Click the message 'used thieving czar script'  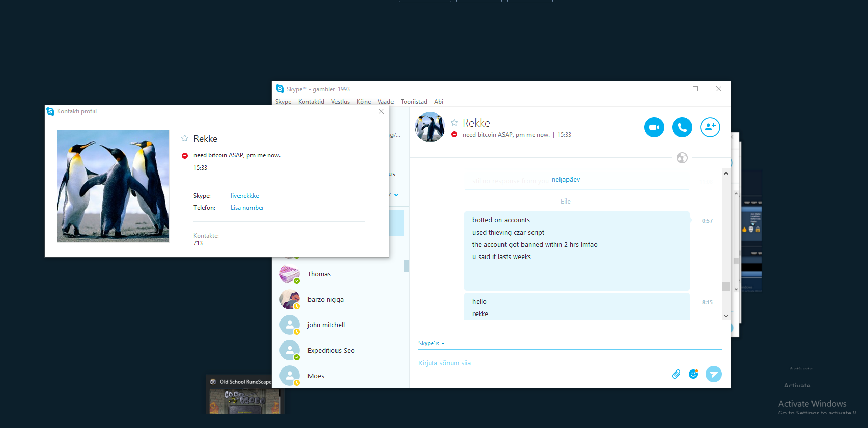(508, 233)
